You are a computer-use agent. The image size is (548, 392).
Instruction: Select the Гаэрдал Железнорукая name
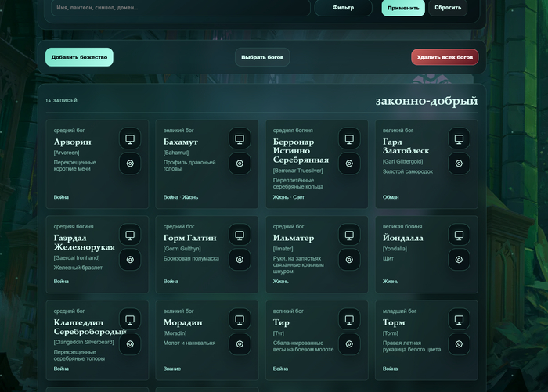pyautogui.click(x=85, y=243)
